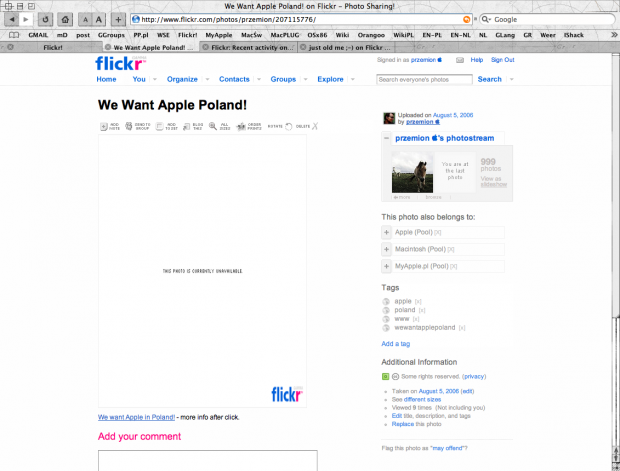This screenshot has height=471, width=620.
Task: Click the Order Prints icon
Action: (x=240, y=127)
